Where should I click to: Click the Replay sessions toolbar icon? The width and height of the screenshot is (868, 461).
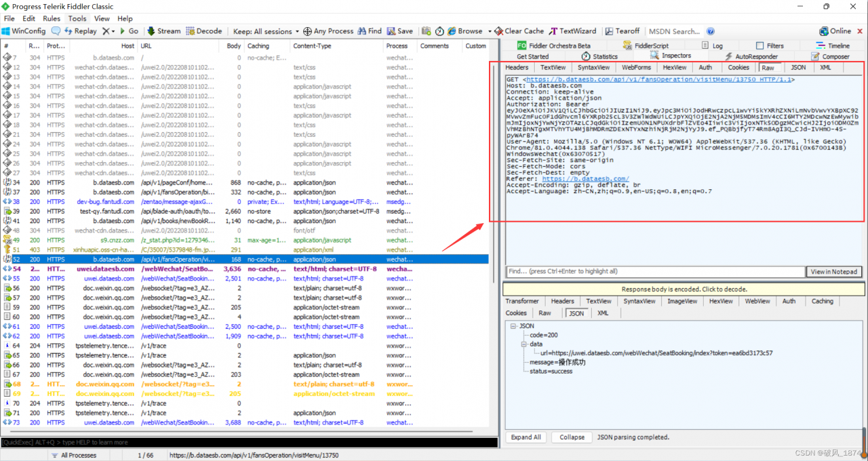(x=69, y=31)
